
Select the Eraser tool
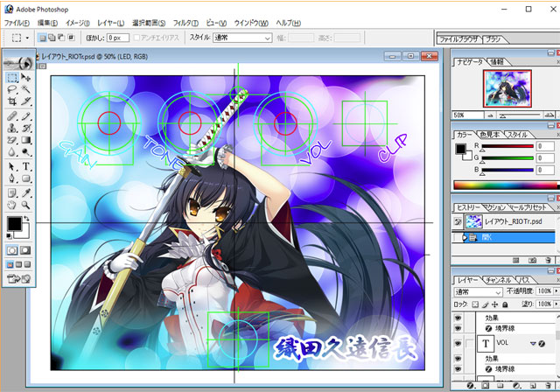(x=12, y=140)
